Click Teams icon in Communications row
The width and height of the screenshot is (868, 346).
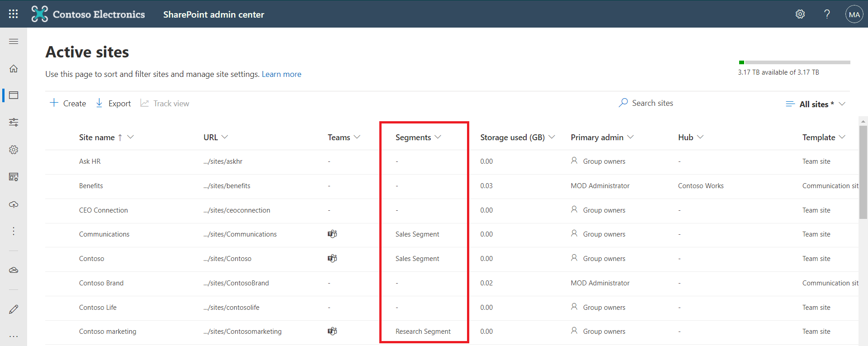point(332,234)
